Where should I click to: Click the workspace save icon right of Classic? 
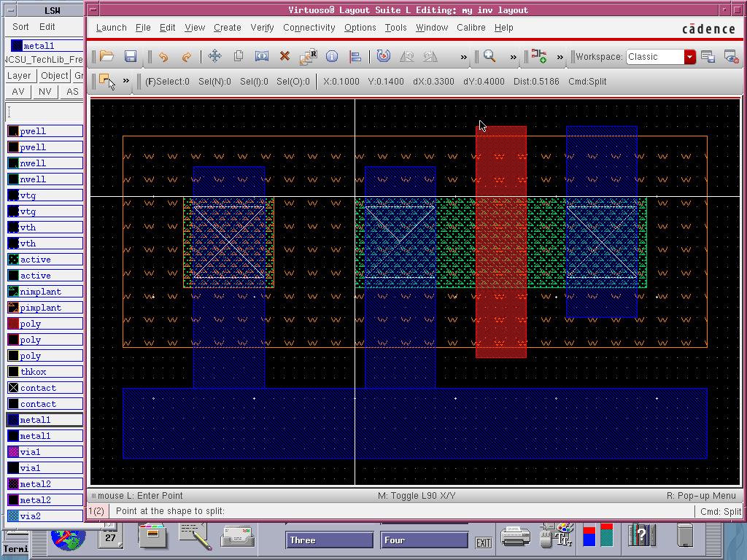[x=708, y=57]
